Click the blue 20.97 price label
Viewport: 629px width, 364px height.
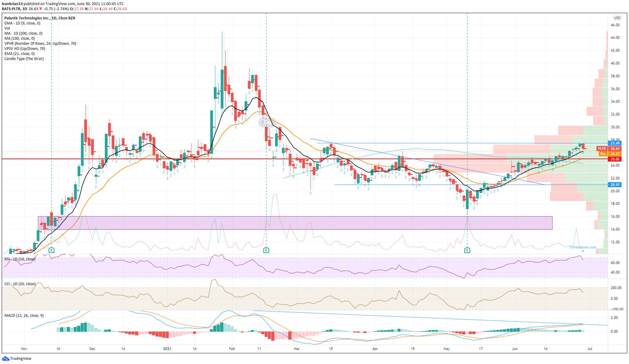pyautogui.click(x=615, y=185)
